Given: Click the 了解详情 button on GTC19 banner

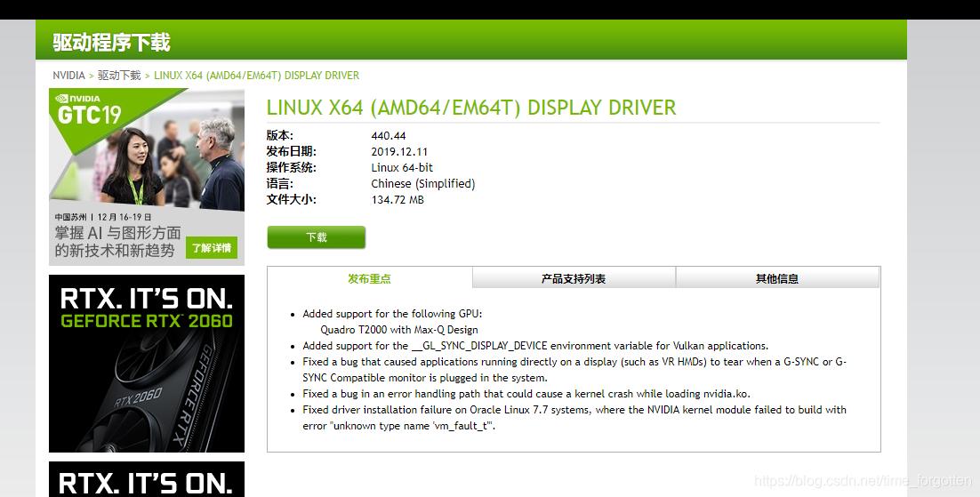Looking at the screenshot, I should coord(212,247).
